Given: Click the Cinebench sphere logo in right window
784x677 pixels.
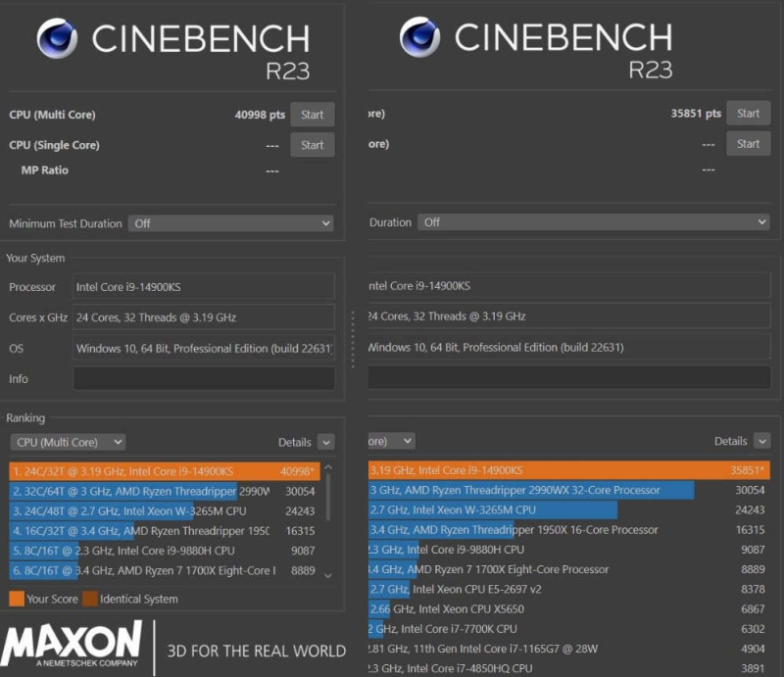Looking at the screenshot, I should point(419,37).
